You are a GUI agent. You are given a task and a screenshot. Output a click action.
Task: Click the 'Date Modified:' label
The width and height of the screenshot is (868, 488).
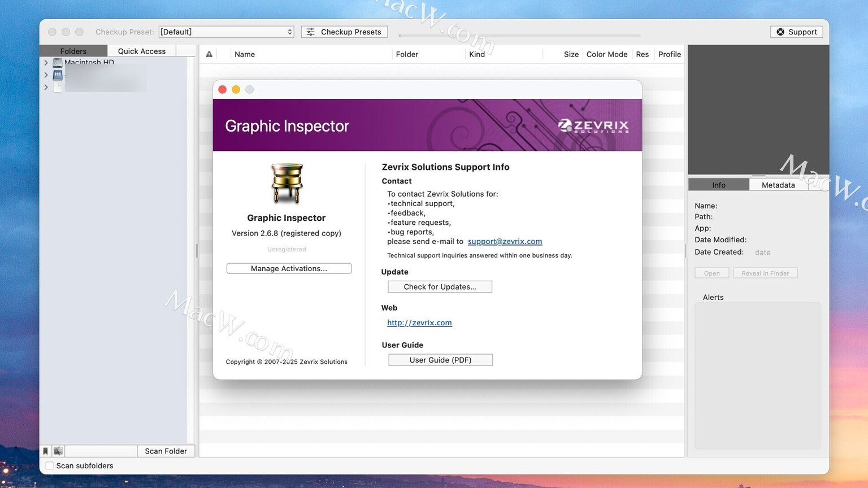[x=721, y=239]
